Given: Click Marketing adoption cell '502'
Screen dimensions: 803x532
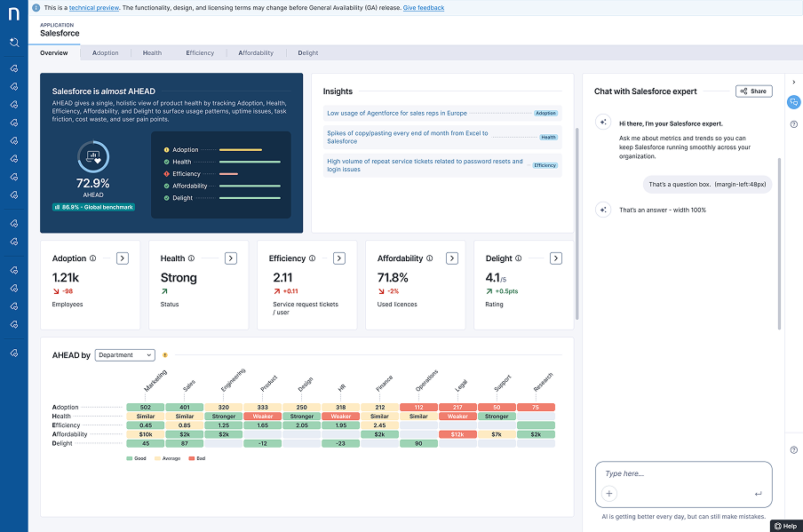Looking at the screenshot, I should (146, 407).
